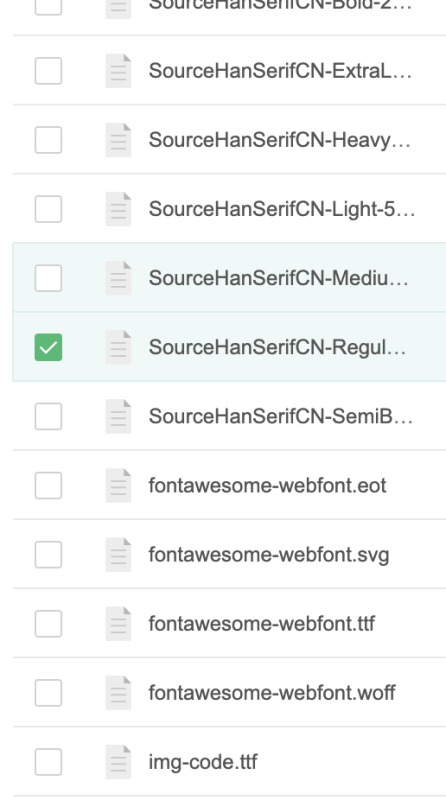This screenshot has width=446, height=800.
Task: Enable the checkbox for SourceHanSerifCN-ExtraL…
Action: (48, 70)
